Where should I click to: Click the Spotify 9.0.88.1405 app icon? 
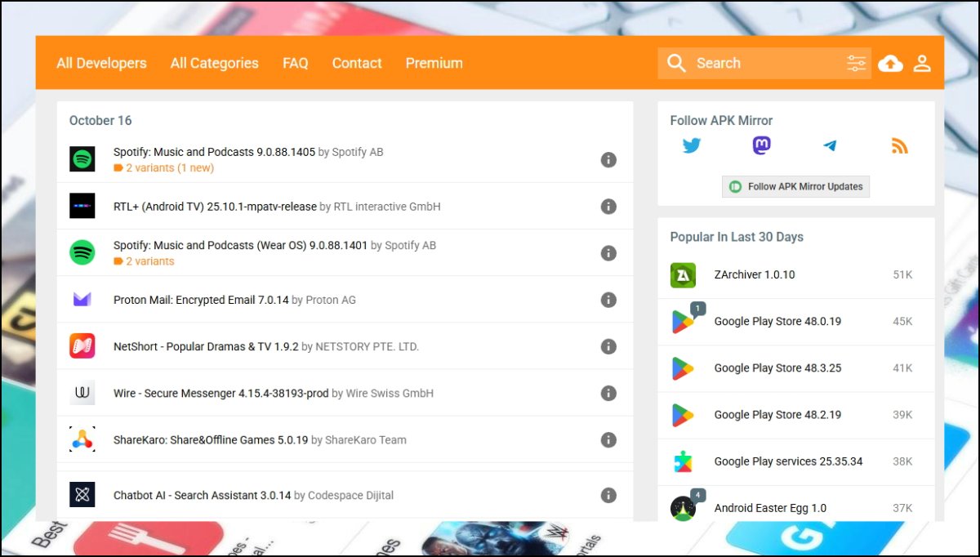tap(82, 159)
